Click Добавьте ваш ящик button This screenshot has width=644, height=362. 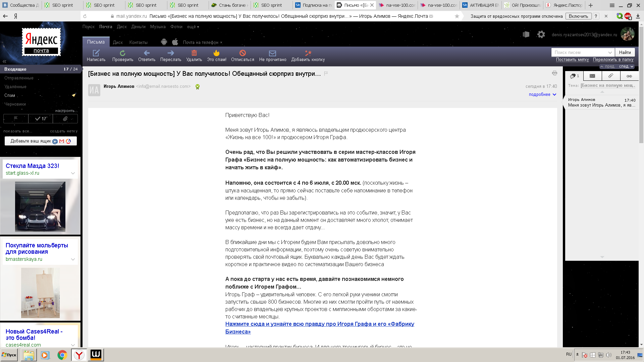41,141
